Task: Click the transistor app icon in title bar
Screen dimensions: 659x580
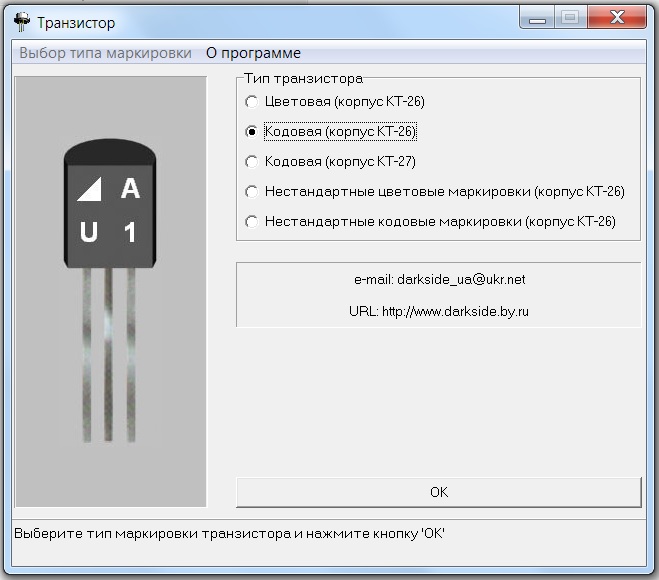Action: [x=21, y=21]
